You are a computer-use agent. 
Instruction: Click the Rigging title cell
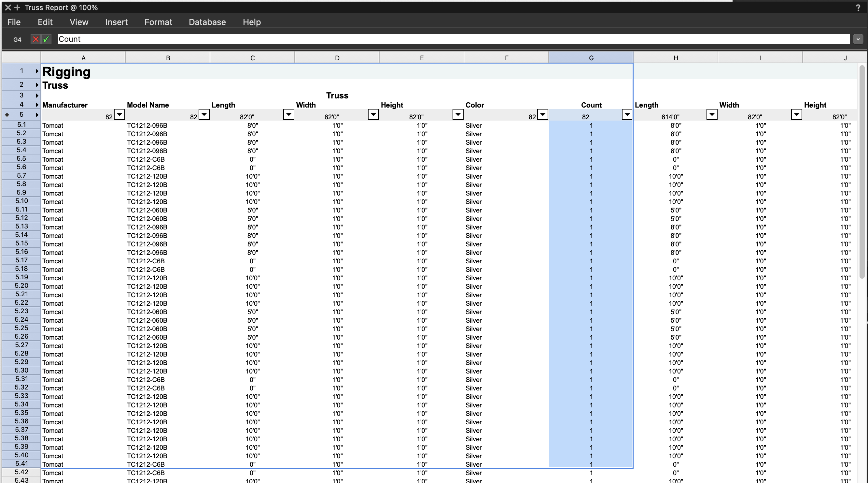coord(66,72)
